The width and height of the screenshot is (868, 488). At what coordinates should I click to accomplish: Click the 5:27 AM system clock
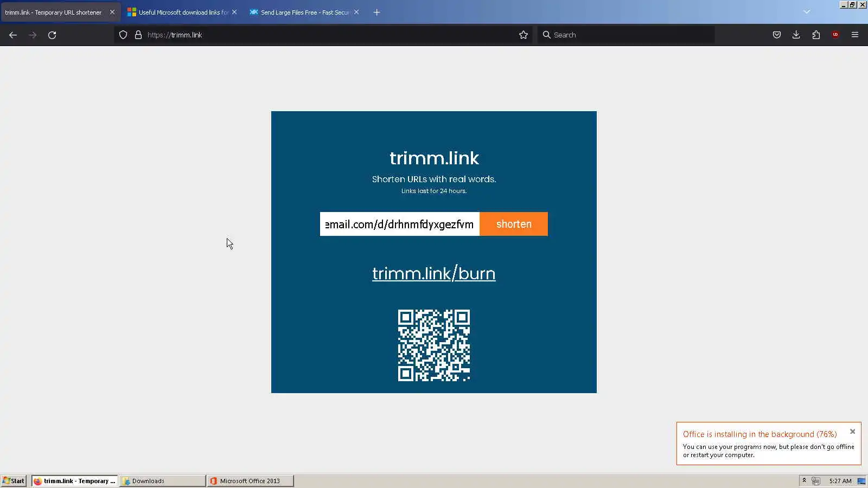840,481
